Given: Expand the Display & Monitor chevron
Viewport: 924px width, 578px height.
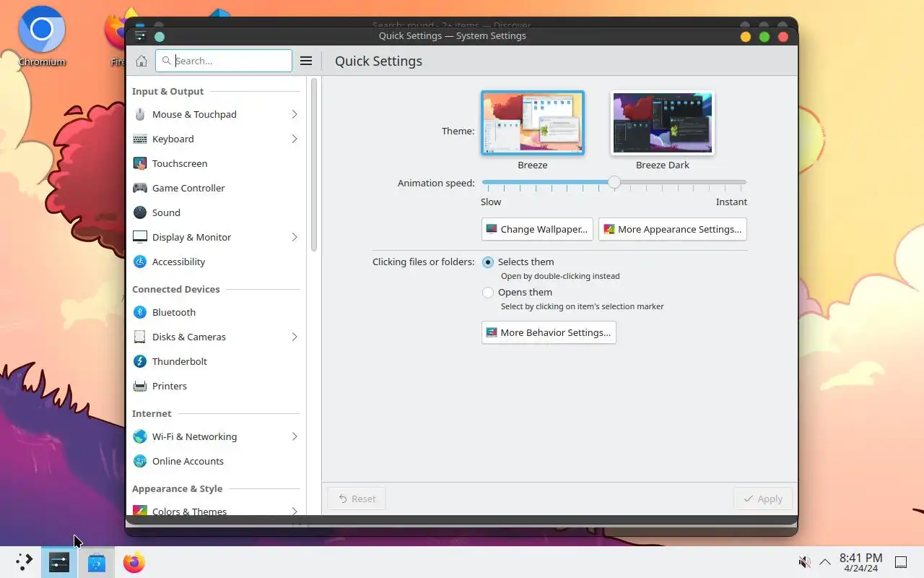Looking at the screenshot, I should tap(295, 237).
